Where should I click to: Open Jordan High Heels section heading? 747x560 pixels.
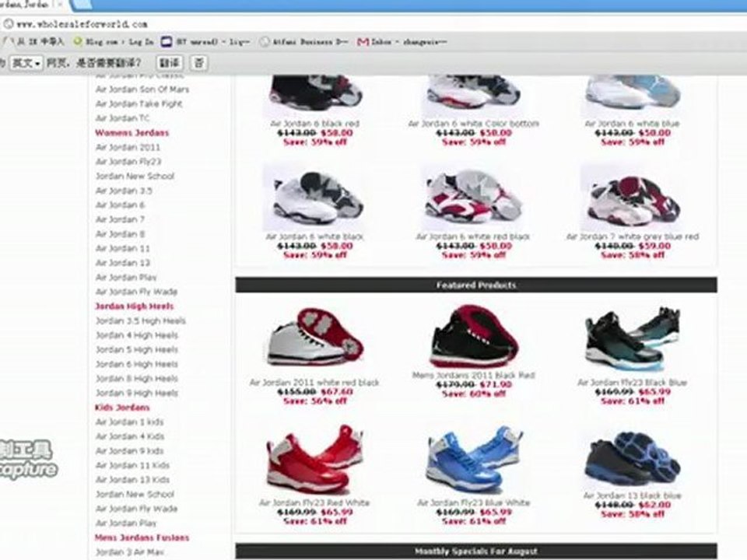[x=135, y=306]
